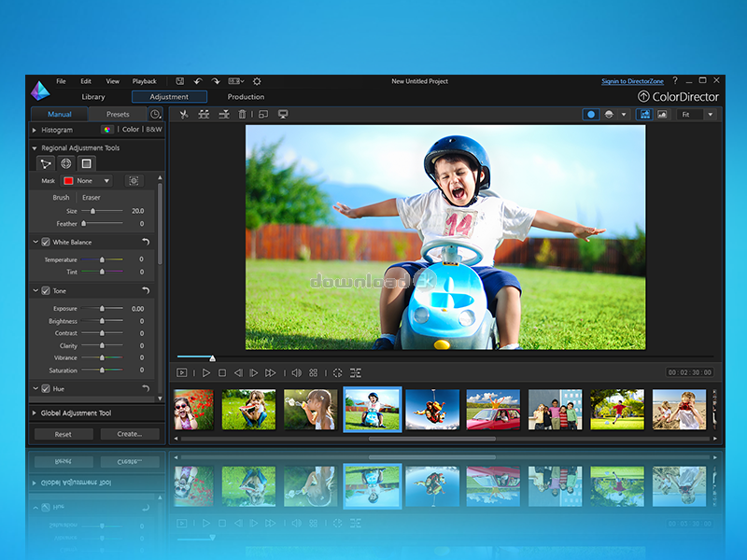Open the Fit zoom dropdown
The height and width of the screenshot is (560, 747).
point(697,114)
